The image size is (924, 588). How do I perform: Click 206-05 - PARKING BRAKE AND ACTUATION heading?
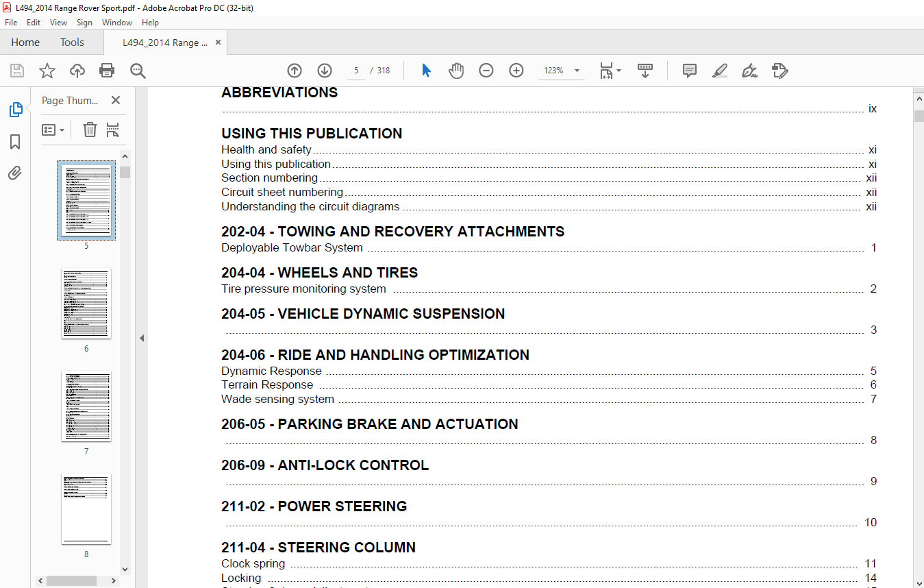[x=369, y=424]
